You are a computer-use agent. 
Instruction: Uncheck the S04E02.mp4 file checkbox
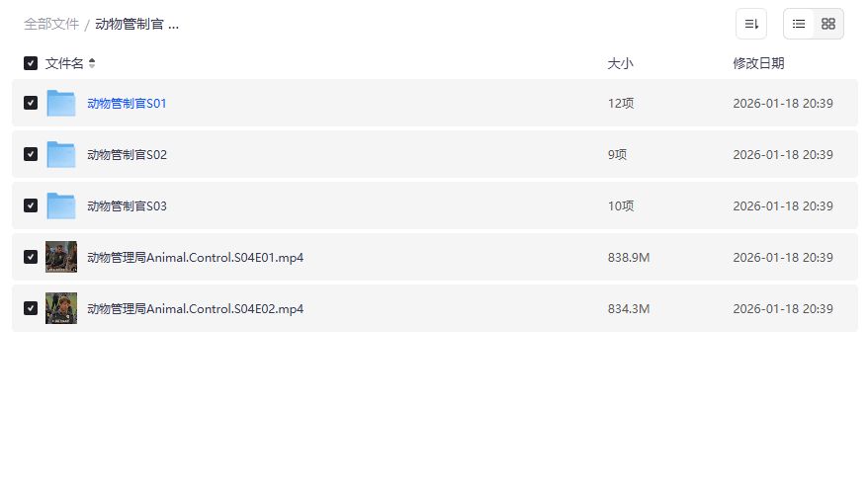[x=31, y=308]
